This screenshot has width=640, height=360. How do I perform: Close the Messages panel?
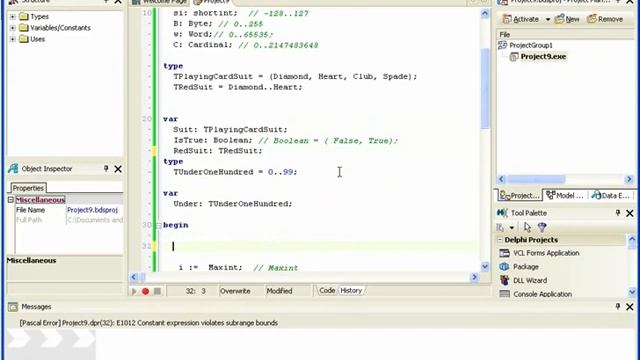pyautogui.click(x=630, y=307)
